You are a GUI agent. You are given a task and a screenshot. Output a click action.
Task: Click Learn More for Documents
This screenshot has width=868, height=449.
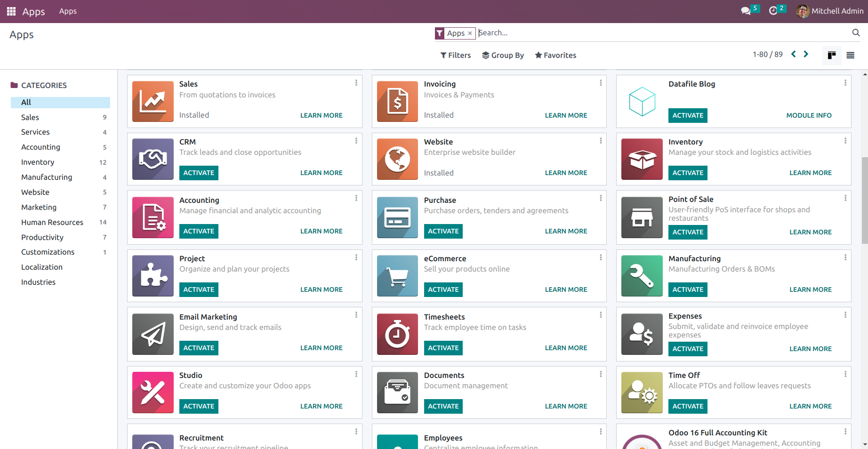point(566,406)
